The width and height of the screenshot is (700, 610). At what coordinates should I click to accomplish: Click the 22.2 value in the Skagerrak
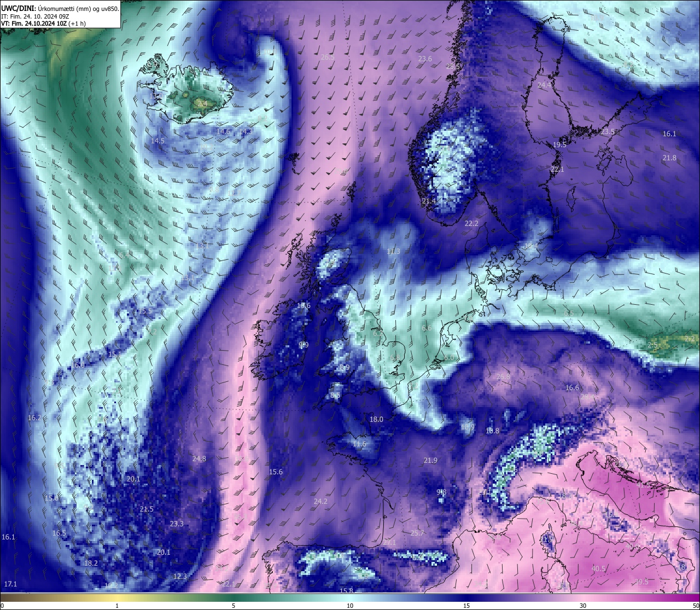tap(471, 223)
